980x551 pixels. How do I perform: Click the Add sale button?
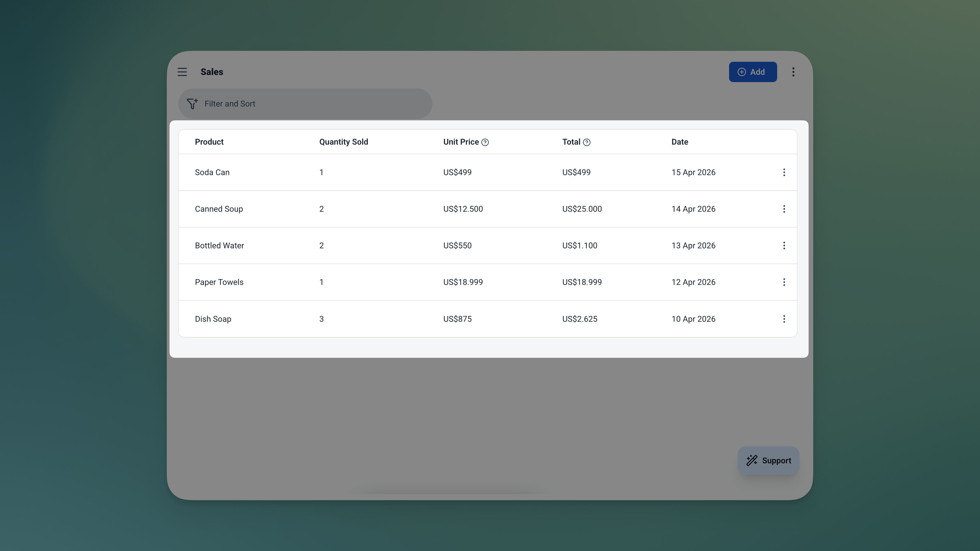pyautogui.click(x=752, y=72)
